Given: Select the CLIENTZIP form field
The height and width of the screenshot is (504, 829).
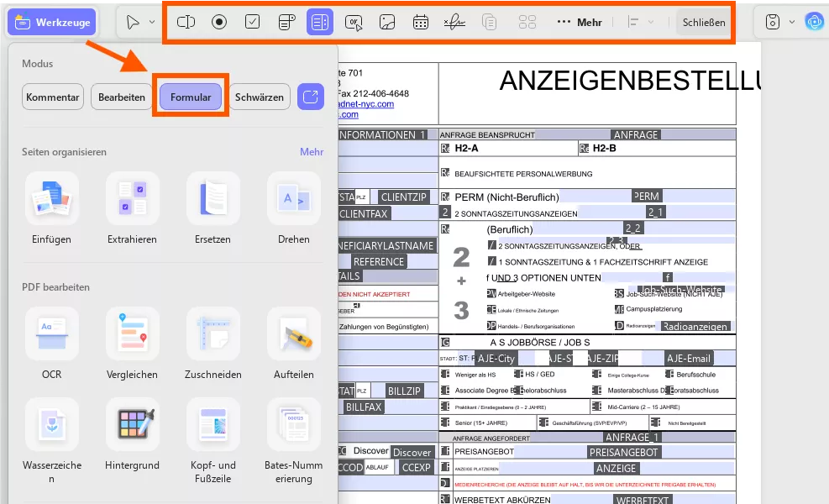Looking at the screenshot, I should [404, 197].
